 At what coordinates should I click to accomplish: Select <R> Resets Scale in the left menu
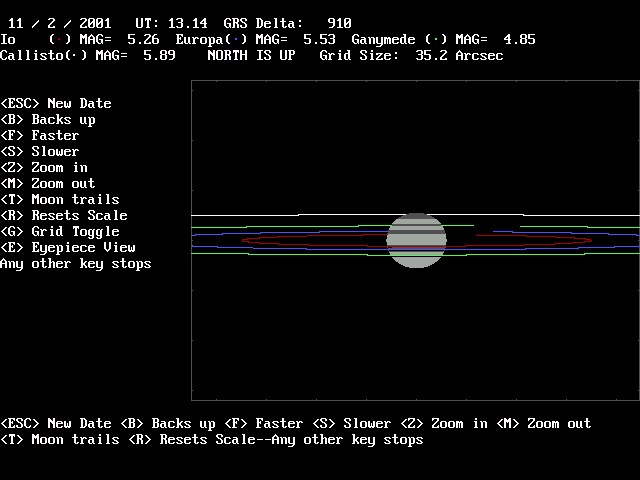(64, 215)
